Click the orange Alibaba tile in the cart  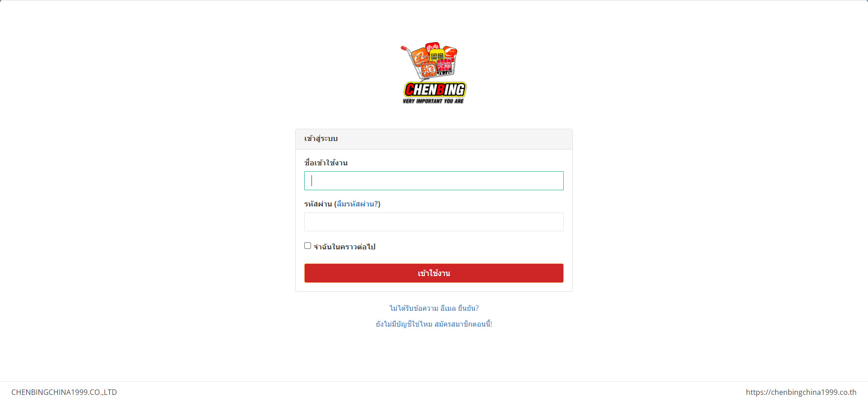click(420, 56)
